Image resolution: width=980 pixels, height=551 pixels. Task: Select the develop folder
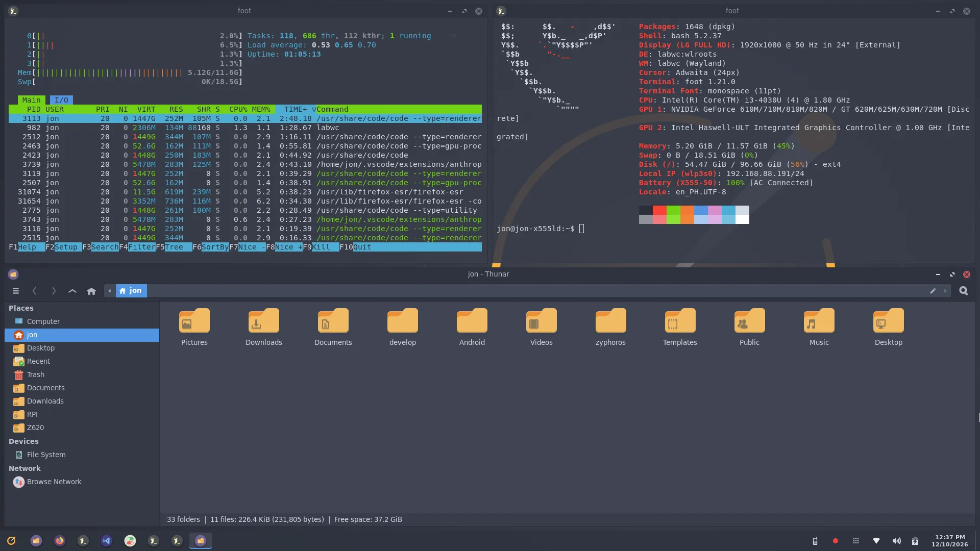point(403,327)
